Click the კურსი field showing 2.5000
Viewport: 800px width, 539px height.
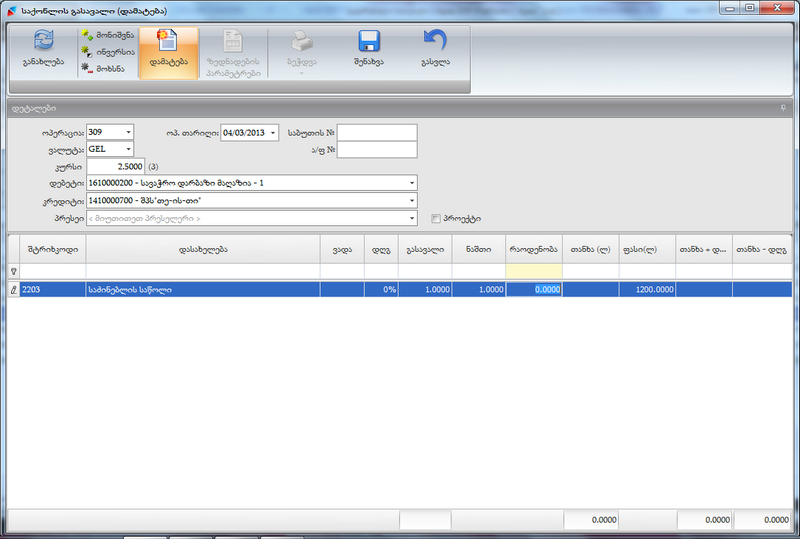point(116,166)
